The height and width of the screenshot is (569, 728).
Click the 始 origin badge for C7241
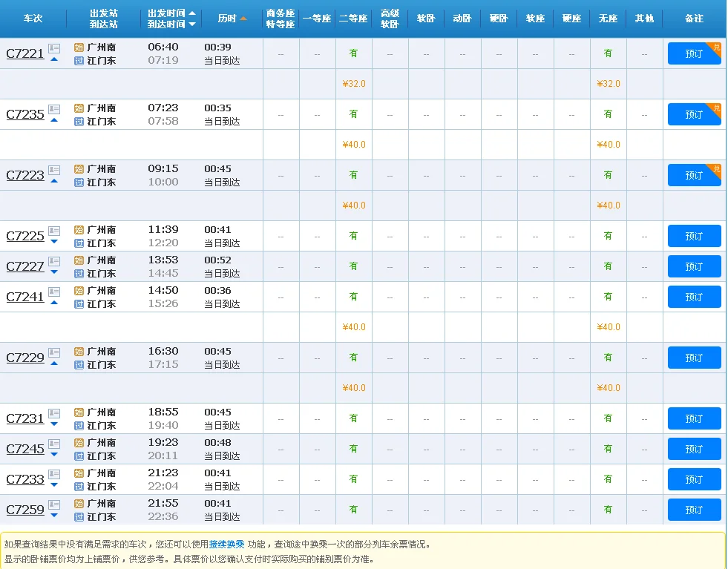79,292
